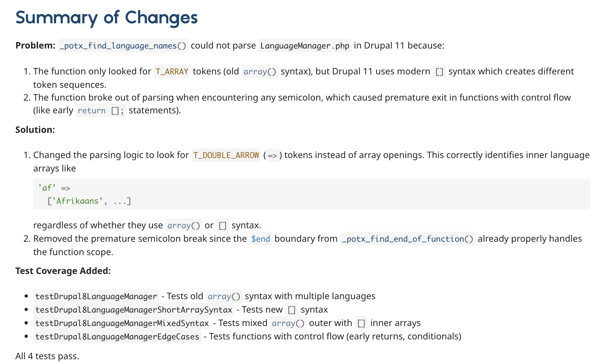Click the testDrupal8LanguageManagerEdgeCases test name
Viewport: 615px width, 364px height.
click(x=117, y=337)
